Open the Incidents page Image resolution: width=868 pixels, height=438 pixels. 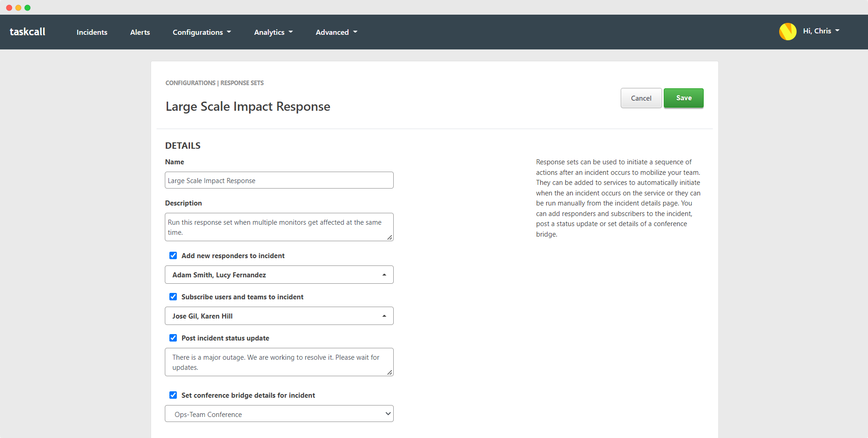point(92,32)
